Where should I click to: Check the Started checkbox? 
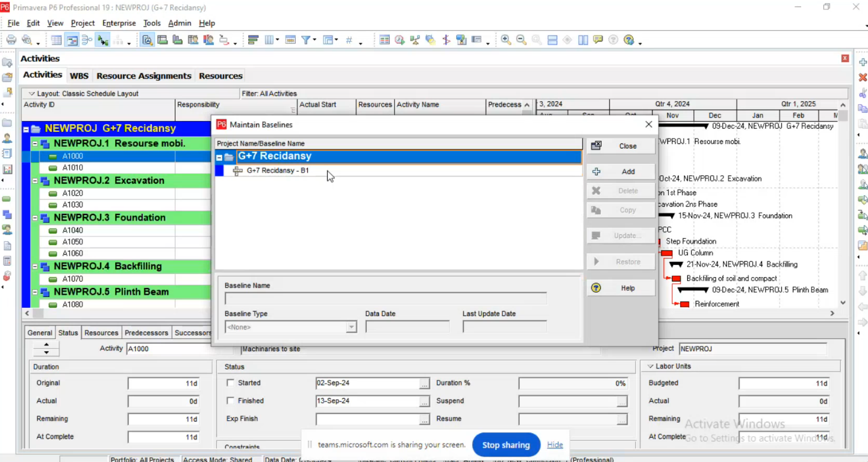point(230,383)
